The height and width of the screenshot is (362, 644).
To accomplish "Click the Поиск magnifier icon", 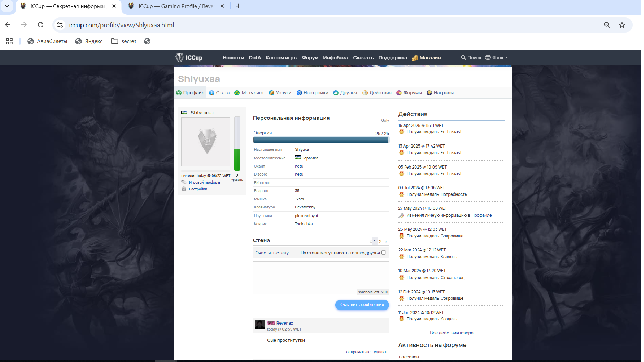I will coord(463,57).
